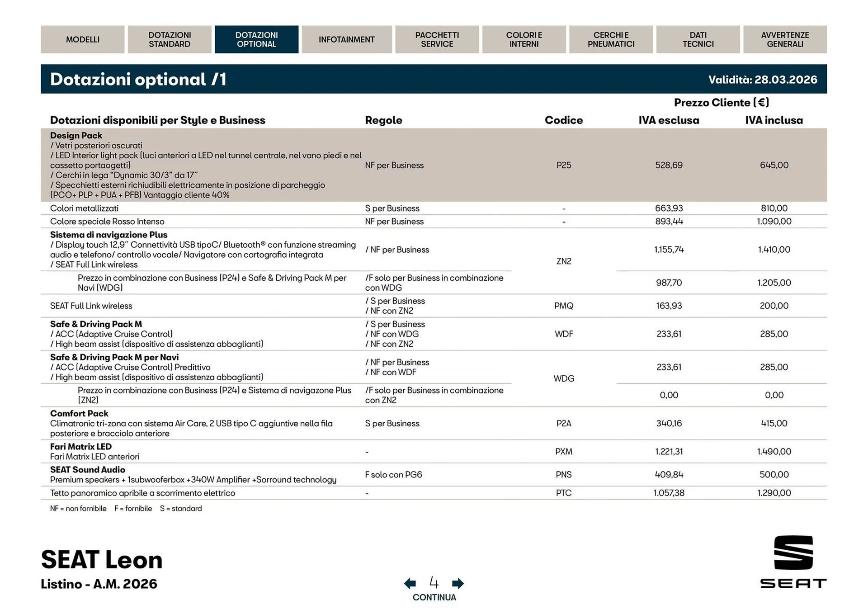Select Fari Matrix price 1.490,00
Viewport: 868px width, 614px height.
774,451
